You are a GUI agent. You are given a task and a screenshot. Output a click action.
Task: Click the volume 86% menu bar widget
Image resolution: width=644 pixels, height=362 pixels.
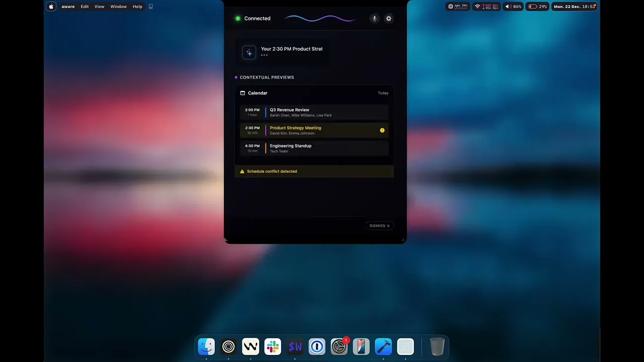point(514,7)
